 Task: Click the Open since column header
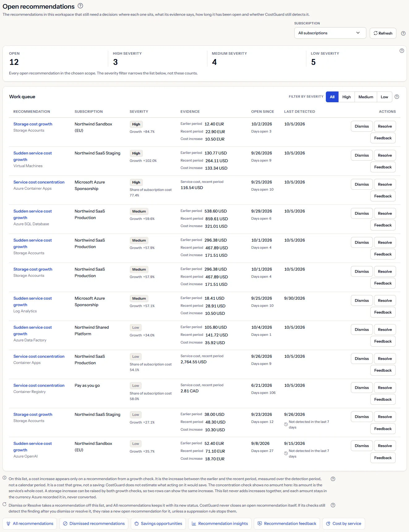coord(262,112)
